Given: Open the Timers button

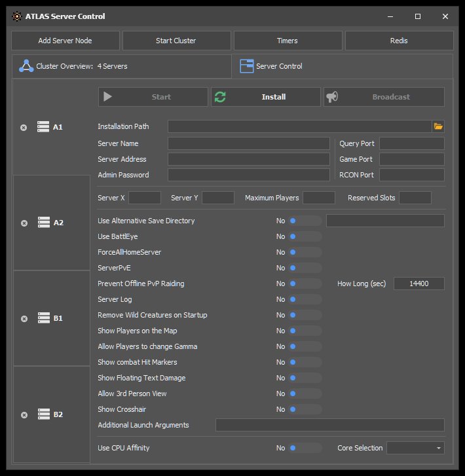Looking at the screenshot, I should pos(288,41).
